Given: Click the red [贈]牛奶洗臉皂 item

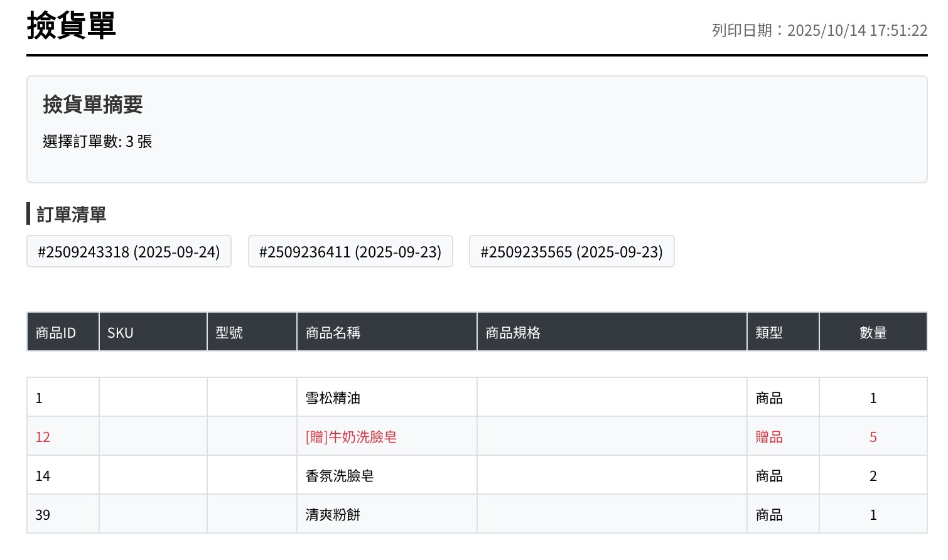Looking at the screenshot, I should 351,437.
